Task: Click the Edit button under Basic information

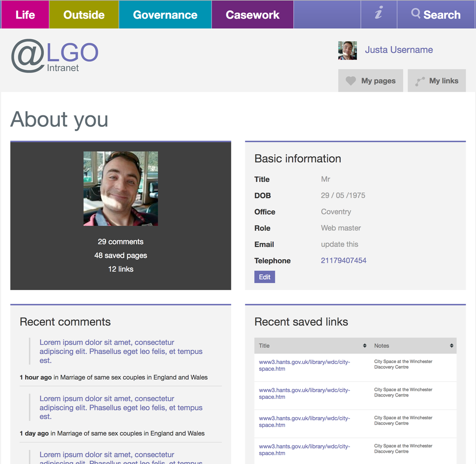Action: click(x=264, y=277)
